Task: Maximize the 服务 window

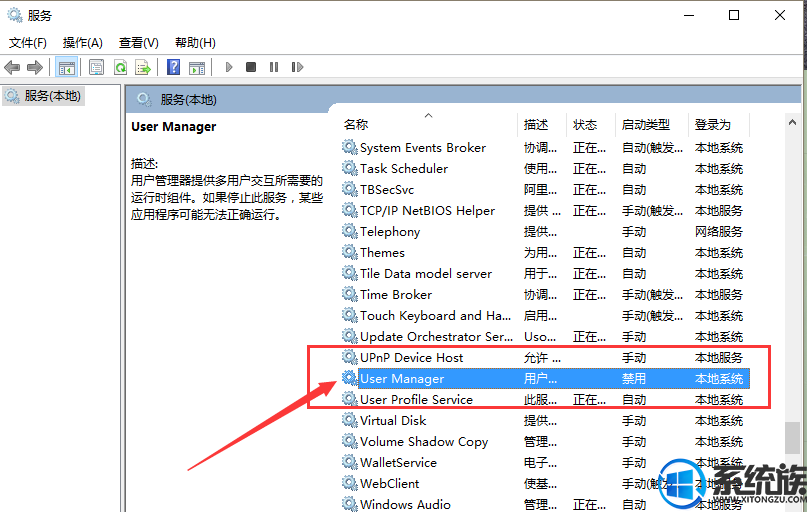Action: [734, 15]
